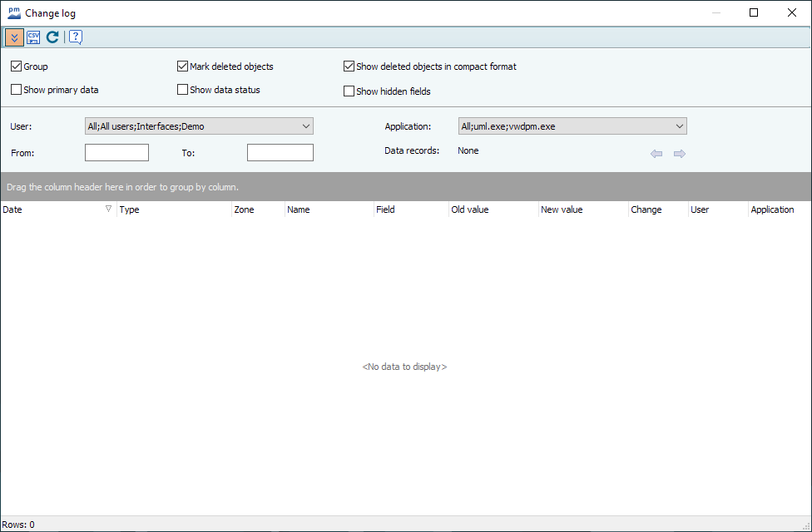Image resolution: width=812 pixels, height=532 pixels.
Task: Maximize the Change log window
Action: 754,12
